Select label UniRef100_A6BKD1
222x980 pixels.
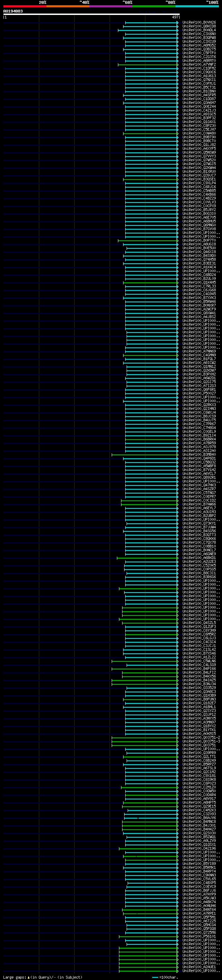[x=199, y=558]
